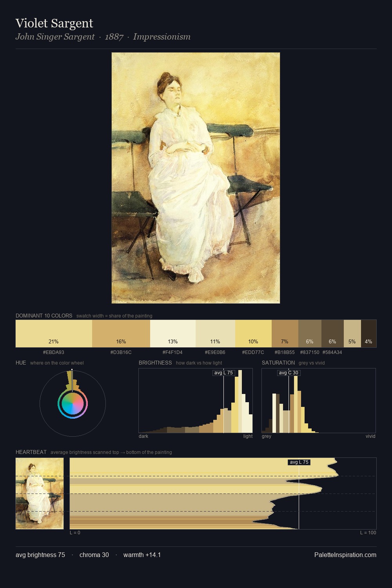Click the 'light' axis label
392x588 pixels.
coord(248,436)
